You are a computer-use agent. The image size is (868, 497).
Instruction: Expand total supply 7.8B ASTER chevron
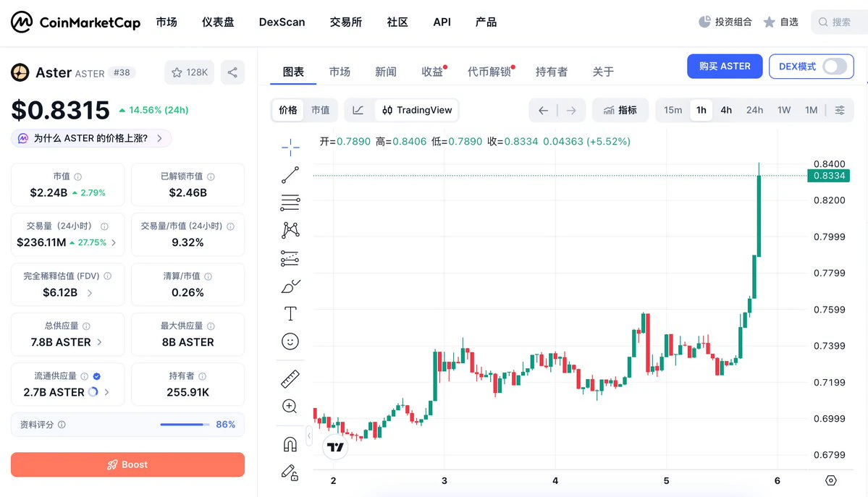(100, 343)
